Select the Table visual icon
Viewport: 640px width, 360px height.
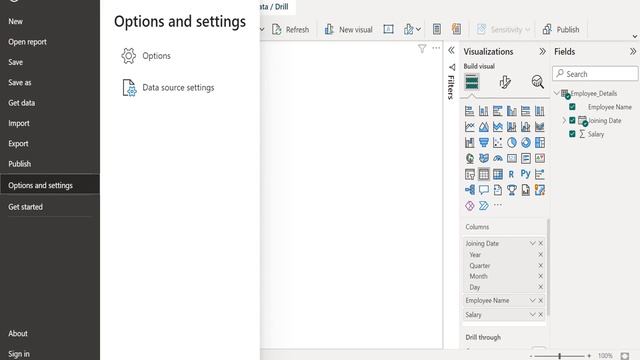click(x=484, y=174)
